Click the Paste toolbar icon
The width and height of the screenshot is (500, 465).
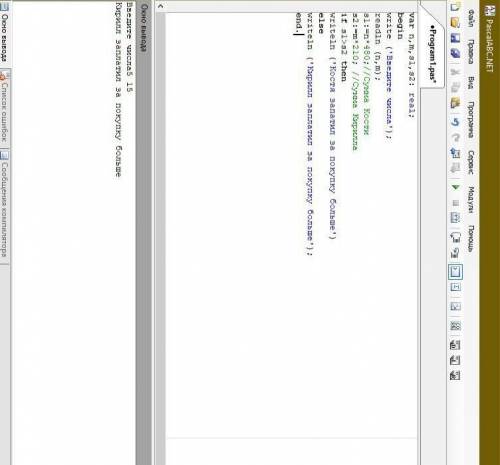point(455,103)
